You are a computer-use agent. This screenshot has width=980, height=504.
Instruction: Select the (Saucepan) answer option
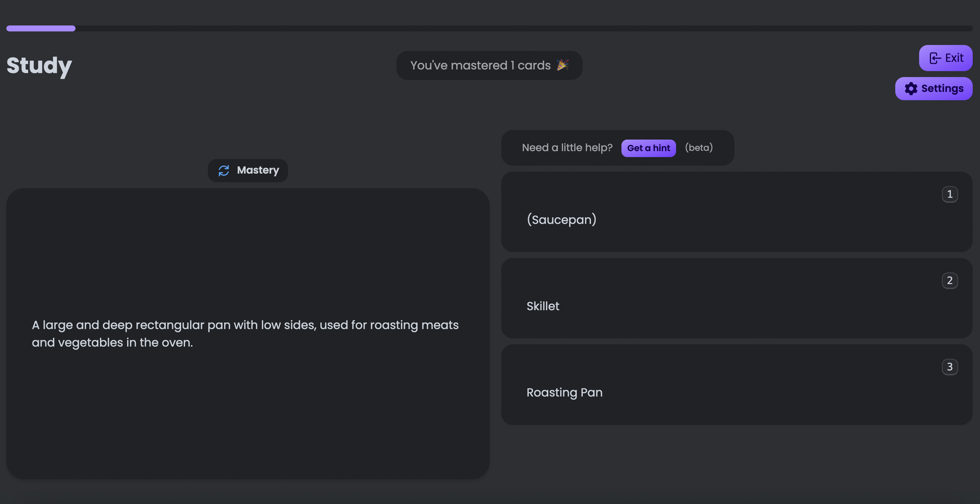pyautogui.click(x=561, y=220)
